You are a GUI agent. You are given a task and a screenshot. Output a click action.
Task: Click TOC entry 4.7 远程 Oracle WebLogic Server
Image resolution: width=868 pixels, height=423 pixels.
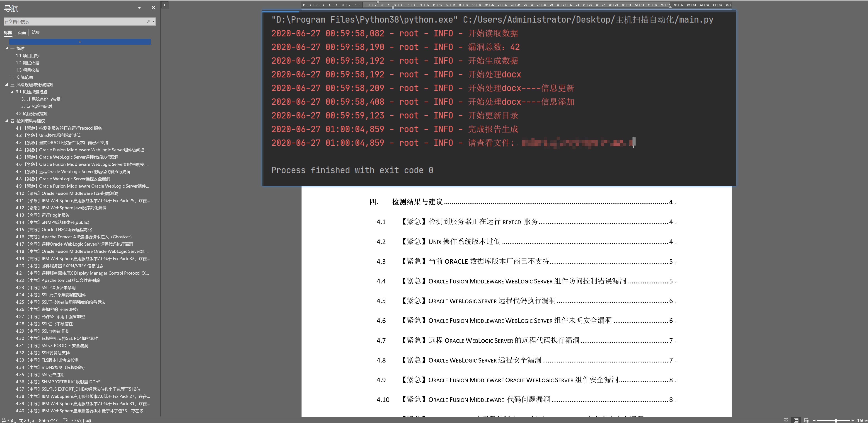click(525, 341)
